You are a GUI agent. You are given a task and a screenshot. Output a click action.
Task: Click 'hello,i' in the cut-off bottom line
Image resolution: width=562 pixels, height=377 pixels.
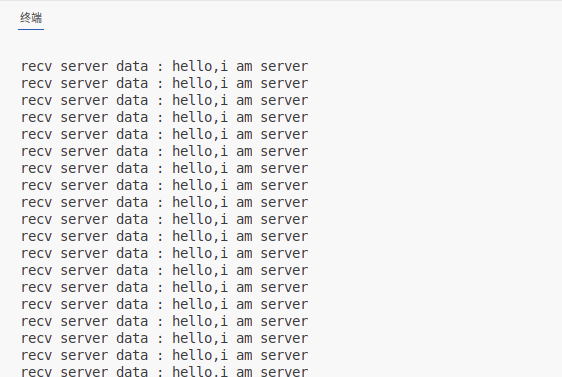pyautogui.click(x=200, y=372)
